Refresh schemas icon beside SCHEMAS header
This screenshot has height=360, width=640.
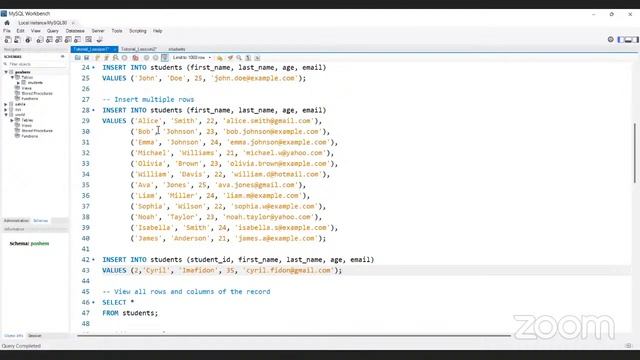(62, 57)
